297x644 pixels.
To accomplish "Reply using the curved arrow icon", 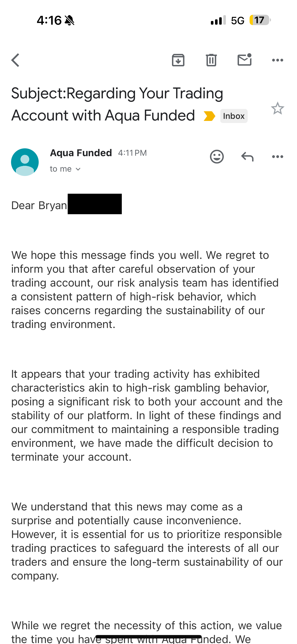I will 247,157.
